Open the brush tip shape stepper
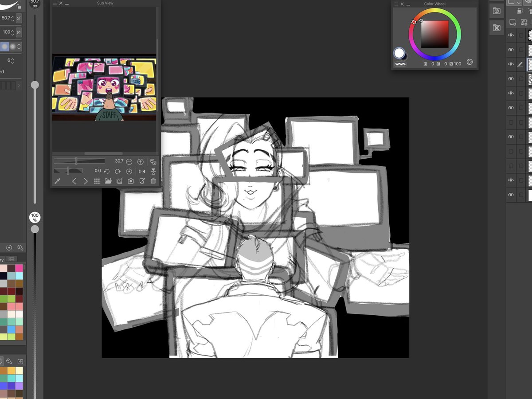 pyautogui.click(x=19, y=47)
